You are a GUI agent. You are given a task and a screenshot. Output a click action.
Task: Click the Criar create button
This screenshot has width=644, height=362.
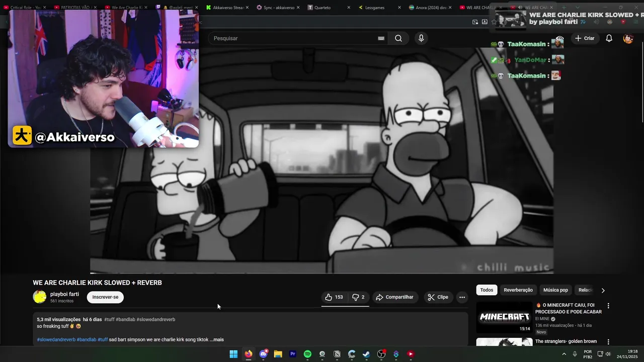[585, 38]
